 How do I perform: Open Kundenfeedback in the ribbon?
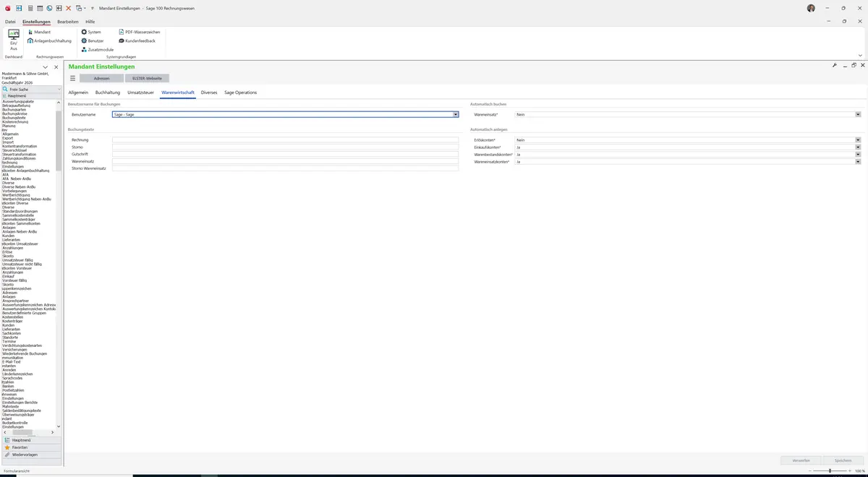137,40
